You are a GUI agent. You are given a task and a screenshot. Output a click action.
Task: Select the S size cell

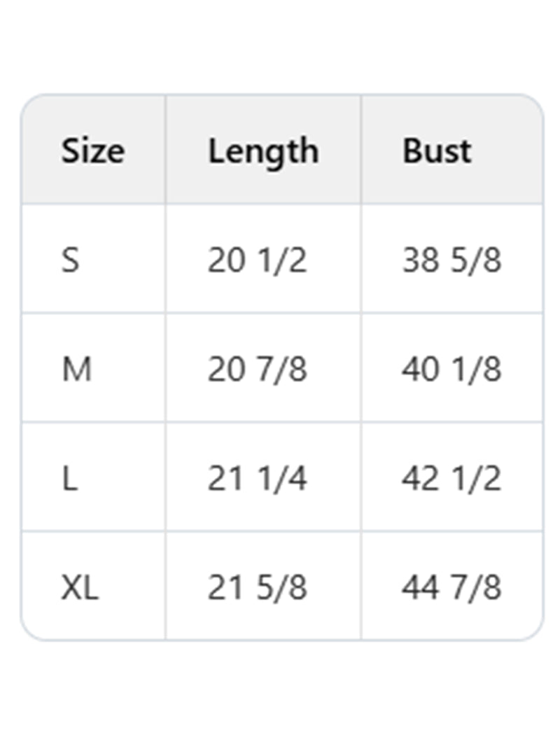tap(71, 260)
